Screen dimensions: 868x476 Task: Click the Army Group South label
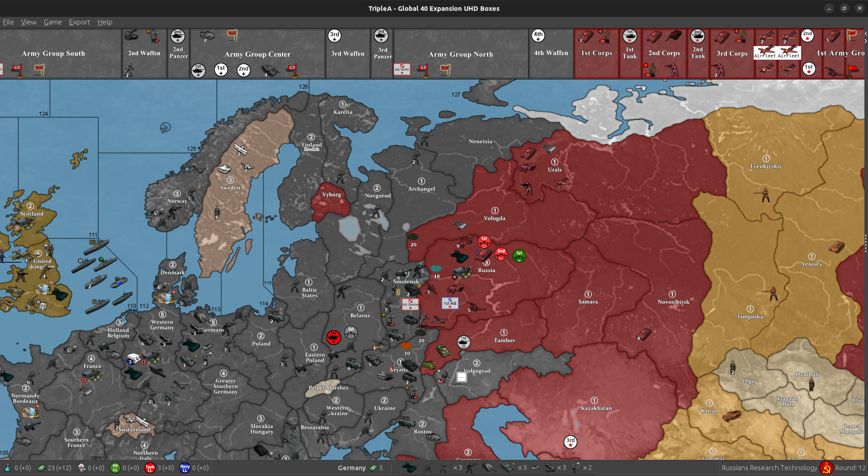[53, 53]
